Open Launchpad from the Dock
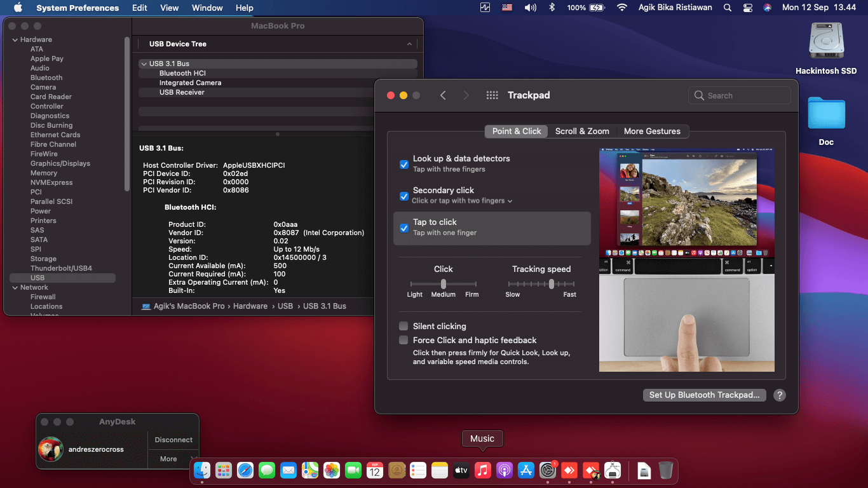 pos(224,470)
